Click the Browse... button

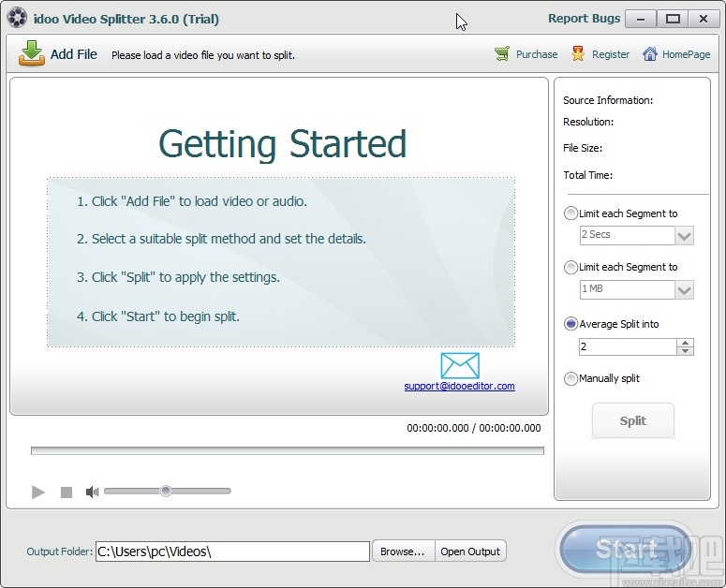tap(403, 551)
